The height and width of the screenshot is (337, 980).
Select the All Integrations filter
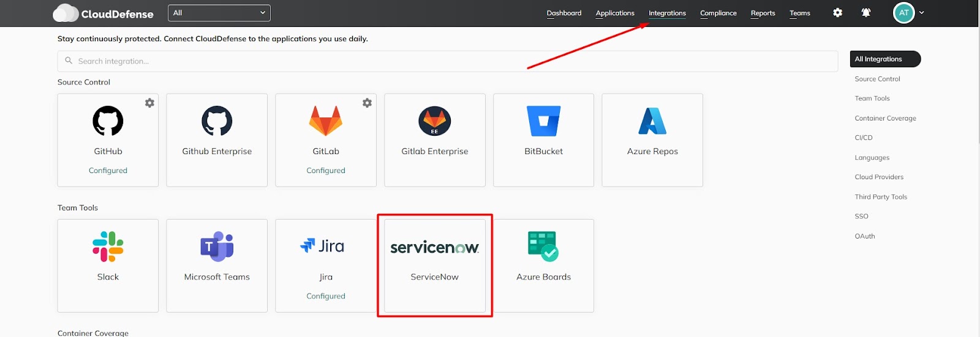886,59
